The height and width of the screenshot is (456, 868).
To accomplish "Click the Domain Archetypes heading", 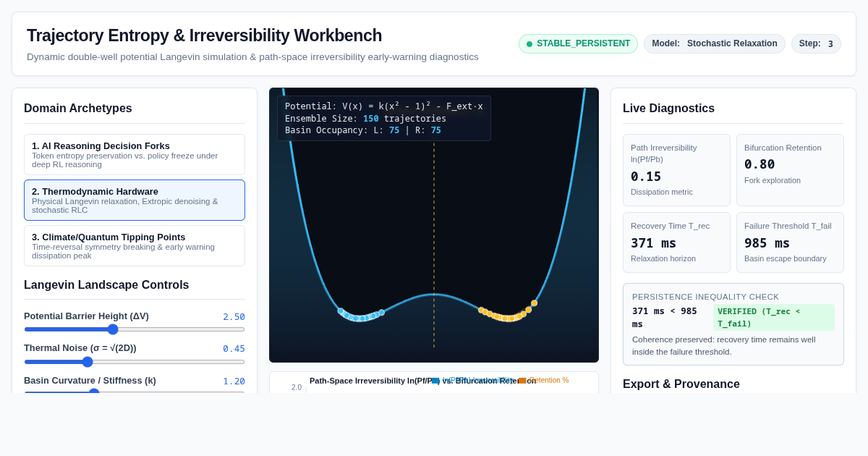I will [78, 109].
